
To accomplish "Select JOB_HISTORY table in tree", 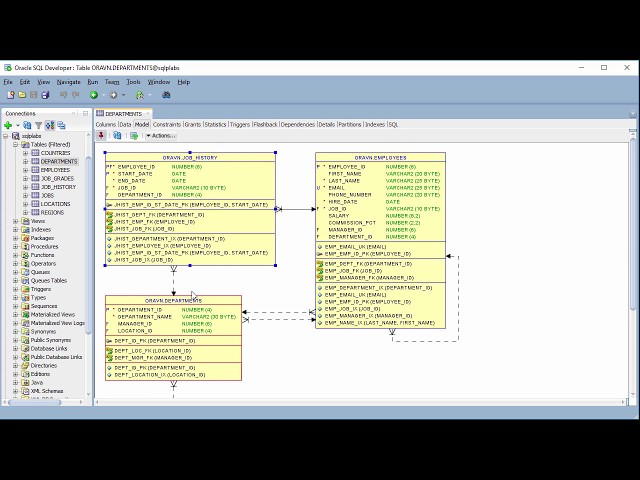I will point(58,187).
